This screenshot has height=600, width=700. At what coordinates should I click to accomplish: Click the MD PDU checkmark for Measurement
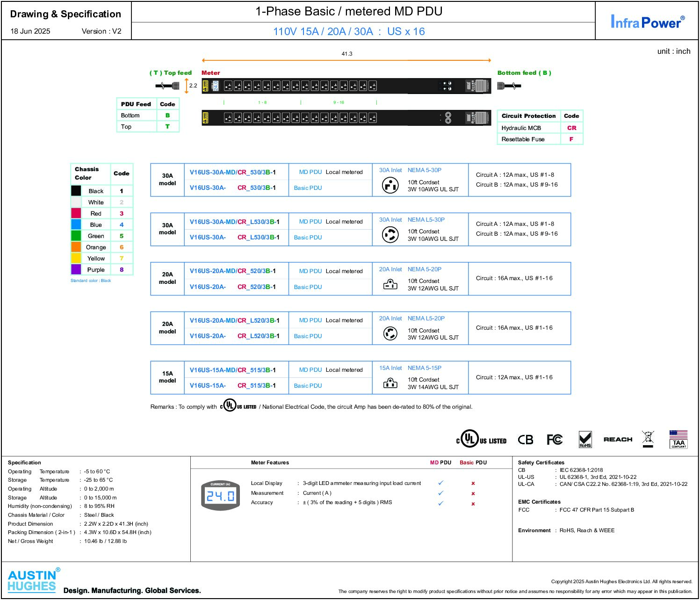point(440,493)
